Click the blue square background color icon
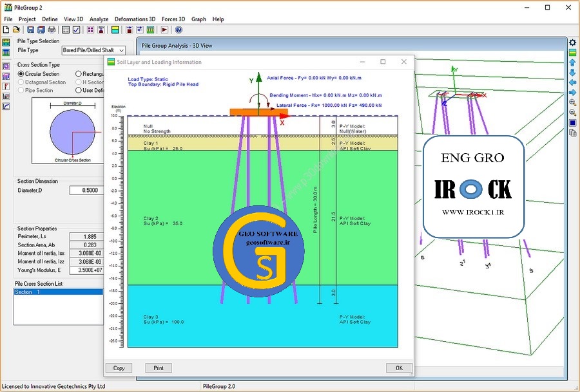The height and width of the screenshot is (392, 580). (572, 123)
